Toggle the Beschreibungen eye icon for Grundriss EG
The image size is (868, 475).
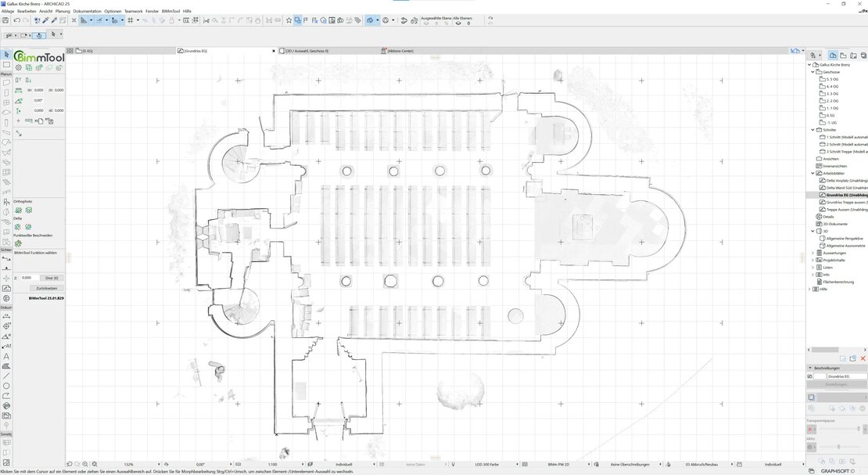[809, 376]
